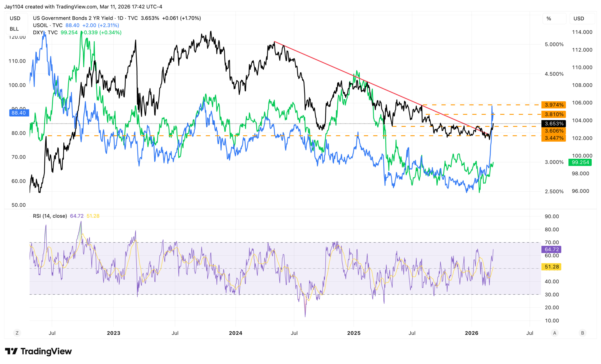Click the yellow 51.28 RSI average label
Viewport: 601px width, 364px height.
click(551, 267)
